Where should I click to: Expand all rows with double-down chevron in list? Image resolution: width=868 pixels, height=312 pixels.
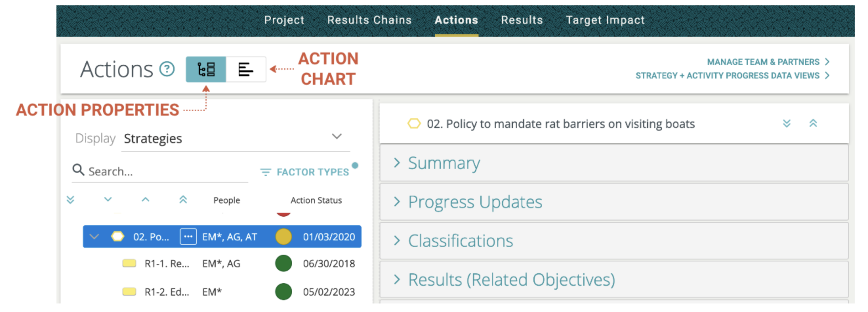70,200
